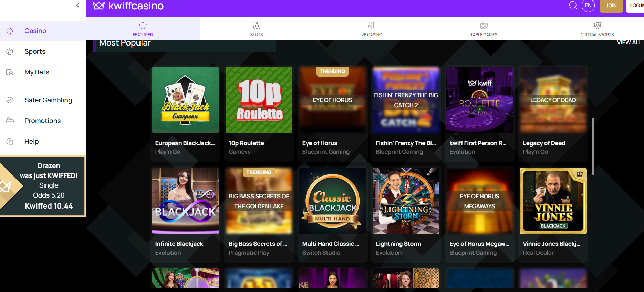
Task: Click the Promotions gift icon
Action: tap(10, 121)
